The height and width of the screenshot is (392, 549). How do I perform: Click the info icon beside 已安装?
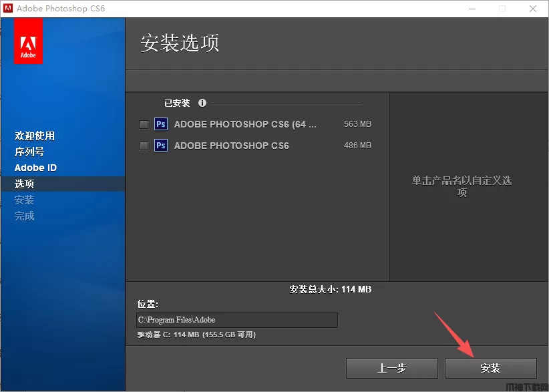(202, 103)
